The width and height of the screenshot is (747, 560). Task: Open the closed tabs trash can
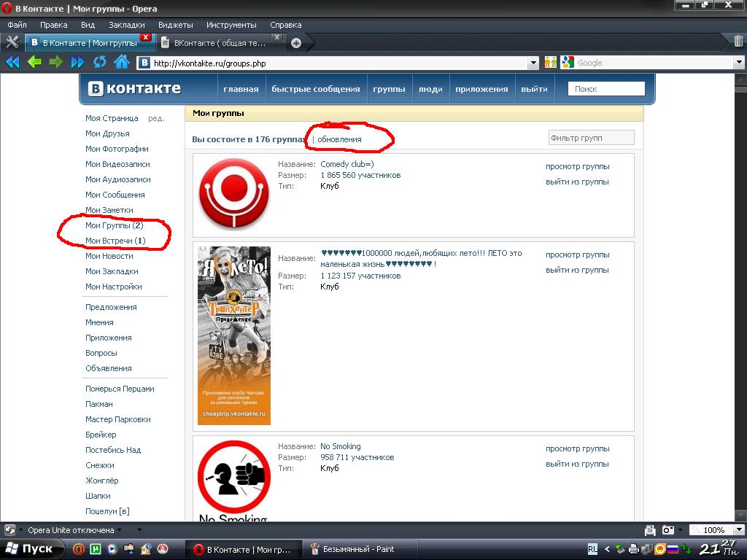738,42
